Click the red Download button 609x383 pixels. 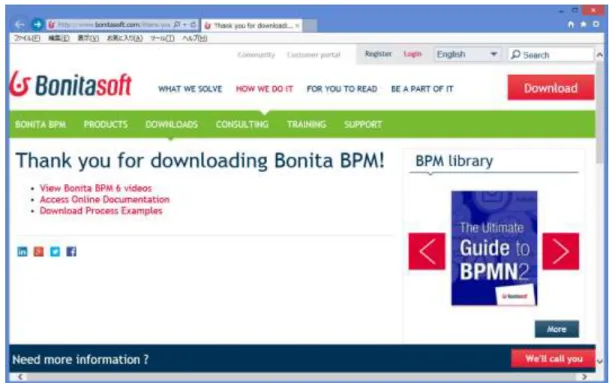[x=551, y=88]
